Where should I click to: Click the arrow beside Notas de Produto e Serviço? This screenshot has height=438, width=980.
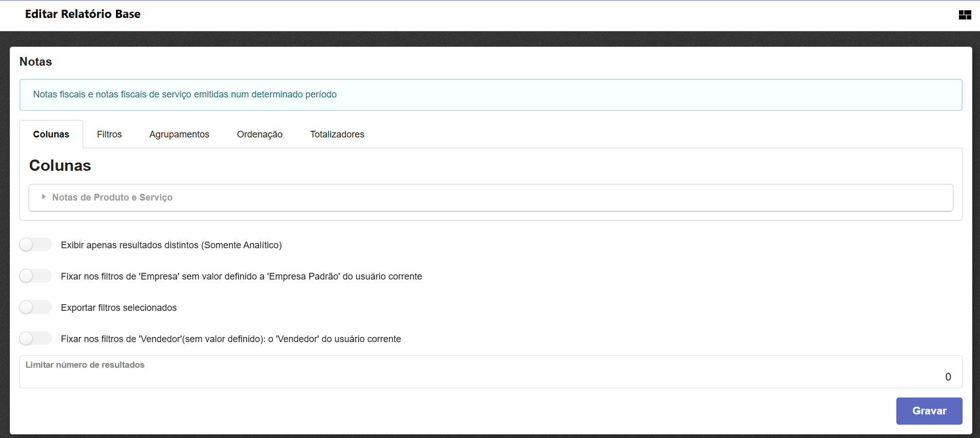(x=44, y=197)
